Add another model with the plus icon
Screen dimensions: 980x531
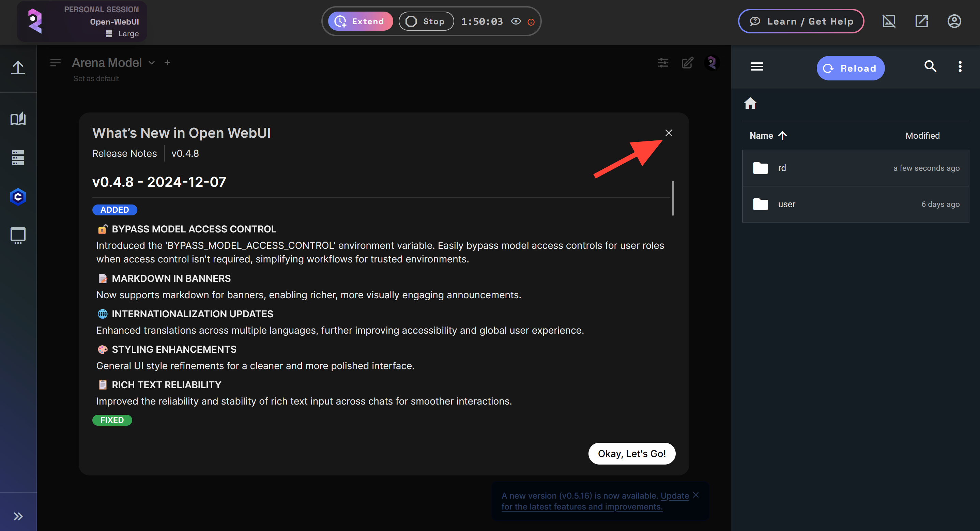point(167,62)
